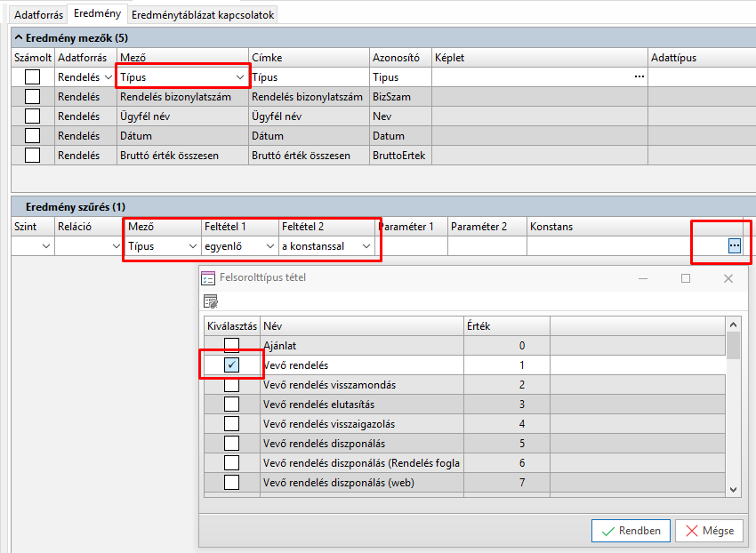Click Bruttó érték összesen in Mező column
Screen dimensions: 756x553
click(182, 156)
